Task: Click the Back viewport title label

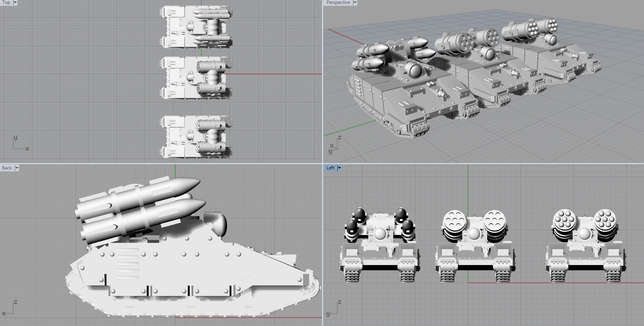Action: pyautogui.click(x=7, y=168)
